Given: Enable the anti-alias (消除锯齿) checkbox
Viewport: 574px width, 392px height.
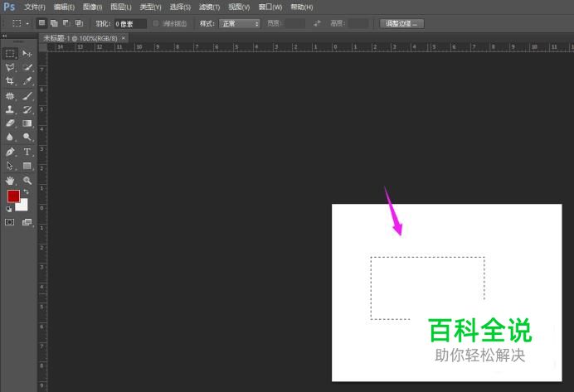Looking at the screenshot, I should click(x=157, y=23).
